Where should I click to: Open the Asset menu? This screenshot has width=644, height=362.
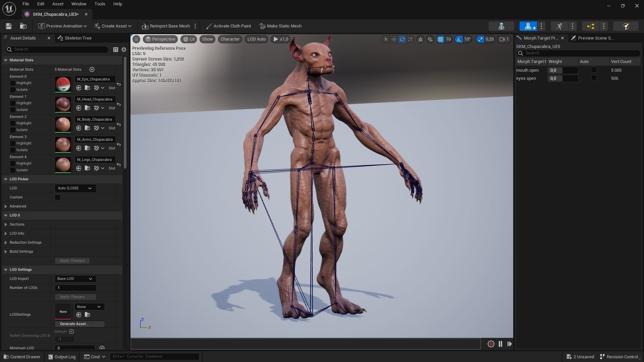(x=58, y=4)
